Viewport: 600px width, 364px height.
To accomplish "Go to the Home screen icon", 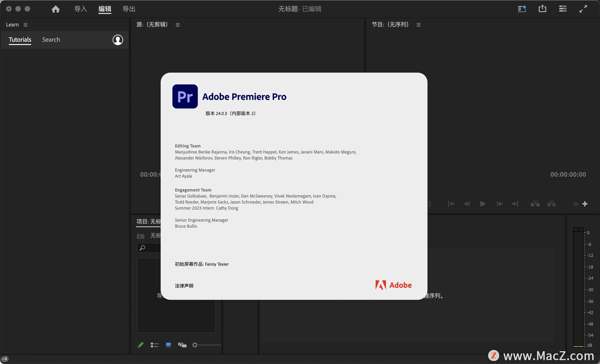I will (x=56, y=9).
